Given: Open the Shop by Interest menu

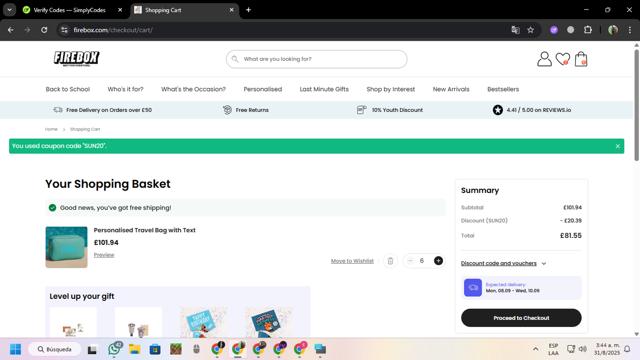Looking at the screenshot, I should 391,89.
